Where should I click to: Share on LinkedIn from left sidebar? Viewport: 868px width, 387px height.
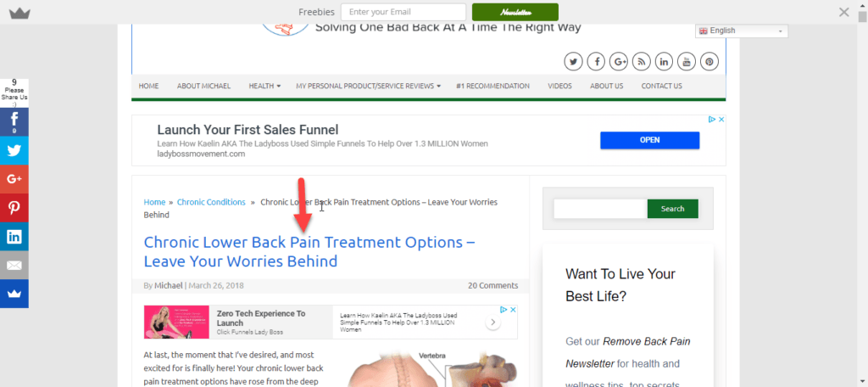(14, 237)
